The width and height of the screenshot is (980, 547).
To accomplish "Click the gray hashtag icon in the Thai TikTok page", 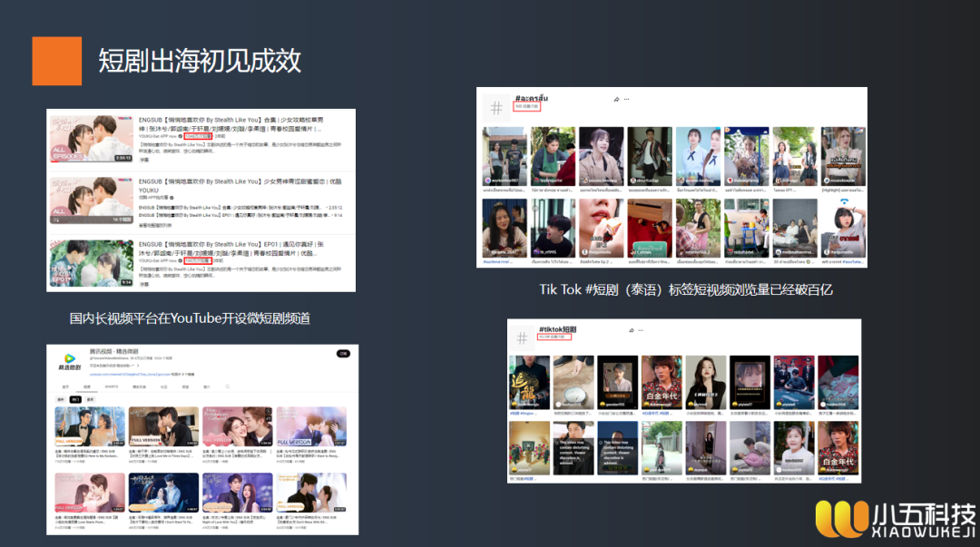I will click(496, 108).
